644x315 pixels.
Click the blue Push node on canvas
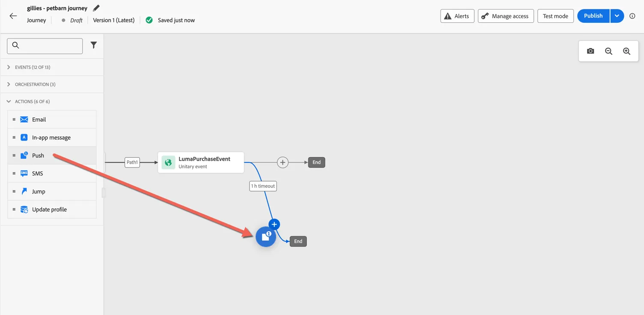[x=266, y=237]
